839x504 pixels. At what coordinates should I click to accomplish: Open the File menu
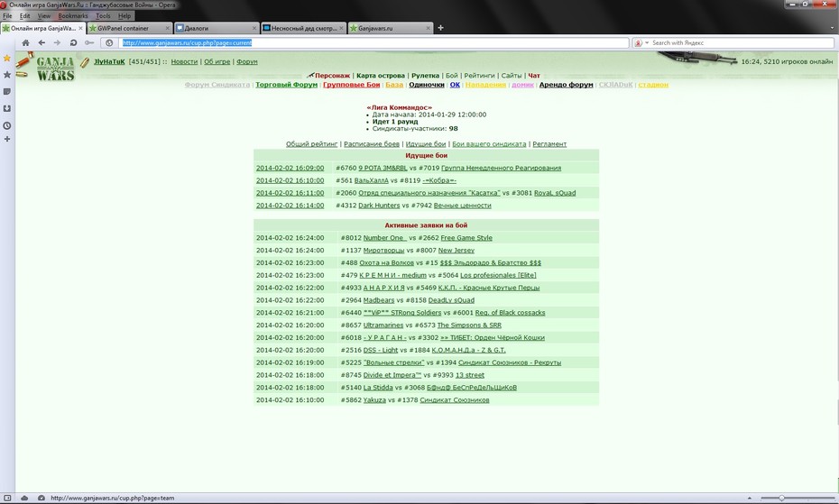(7, 16)
